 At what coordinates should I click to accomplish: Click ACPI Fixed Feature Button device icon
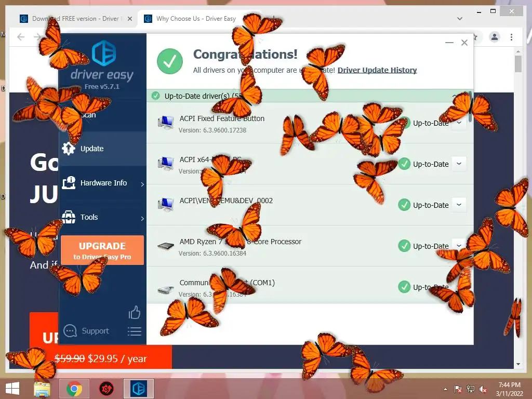(166, 123)
